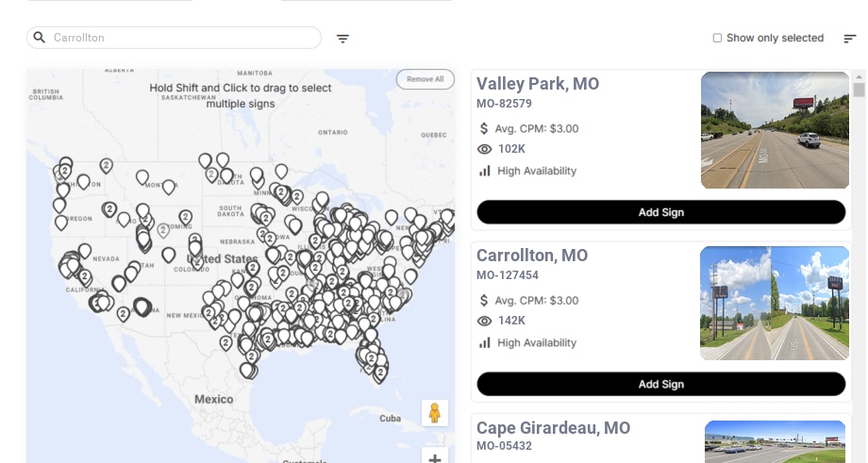The image size is (868, 463).
Task: Open the Valley Park billboard photo
Action: coord(775,130)
